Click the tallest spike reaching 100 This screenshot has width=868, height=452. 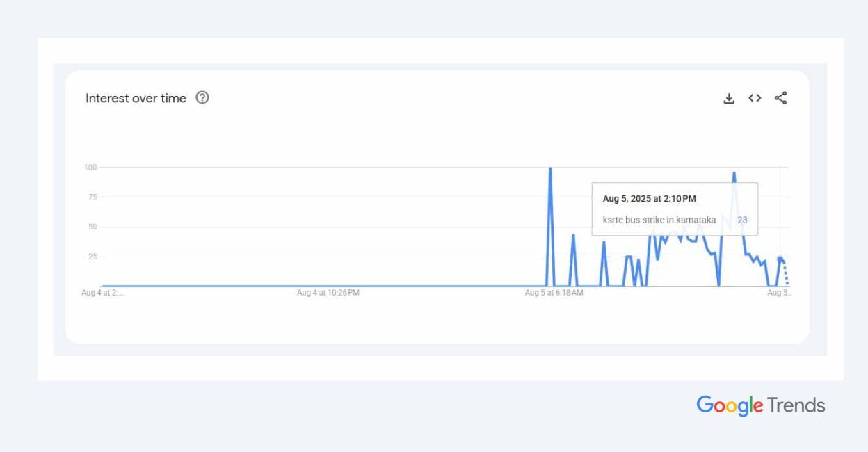550,168
